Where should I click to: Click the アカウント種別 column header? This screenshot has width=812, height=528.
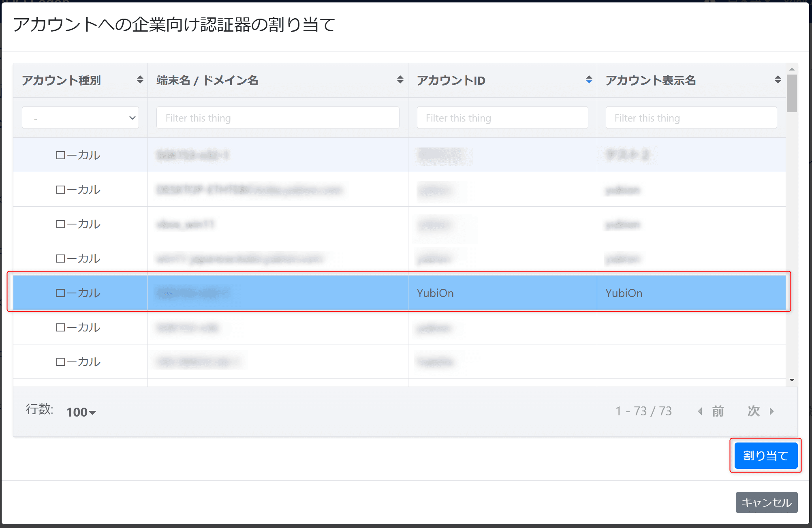pos(80,80)
